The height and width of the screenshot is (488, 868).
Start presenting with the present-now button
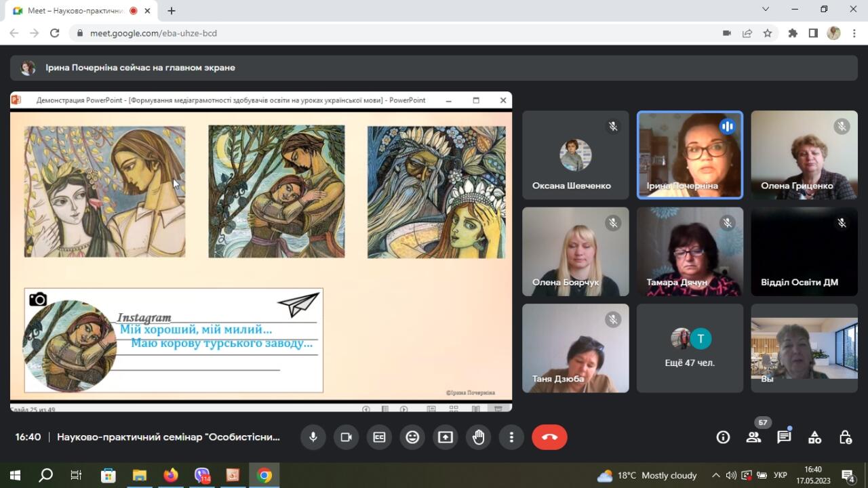pyautogui.click(x=446, y=437)
